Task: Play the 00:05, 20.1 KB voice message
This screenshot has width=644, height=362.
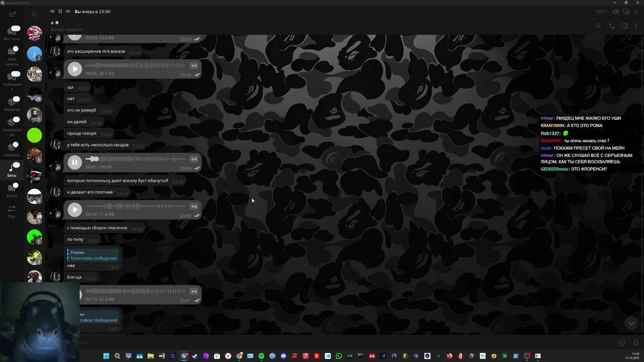Action: click(x=74, y=69)
